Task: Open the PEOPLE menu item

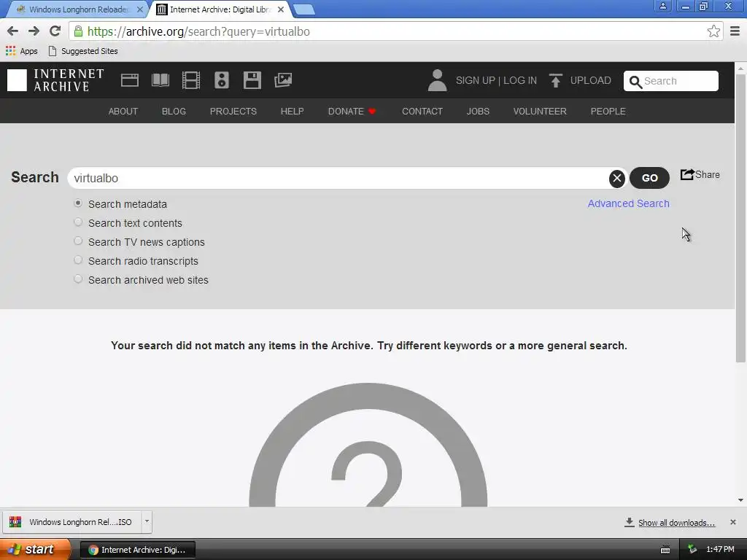Action: click(x=608, y=112)
